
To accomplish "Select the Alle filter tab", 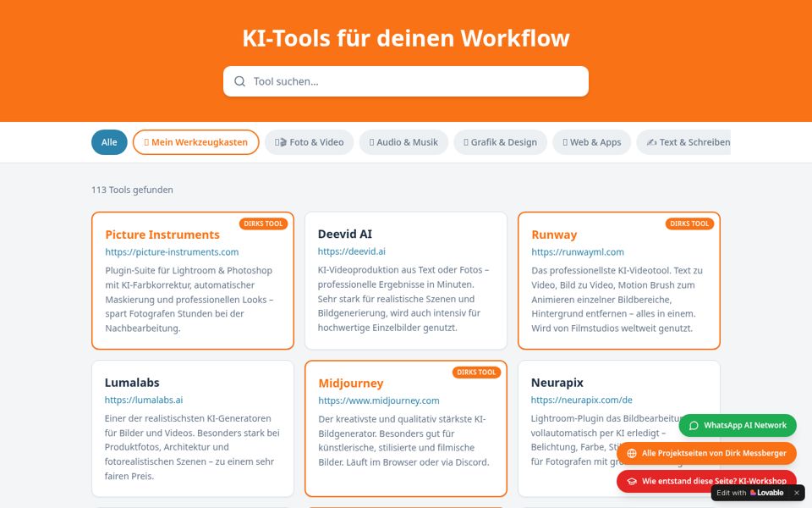I will (x=109, y=142).
